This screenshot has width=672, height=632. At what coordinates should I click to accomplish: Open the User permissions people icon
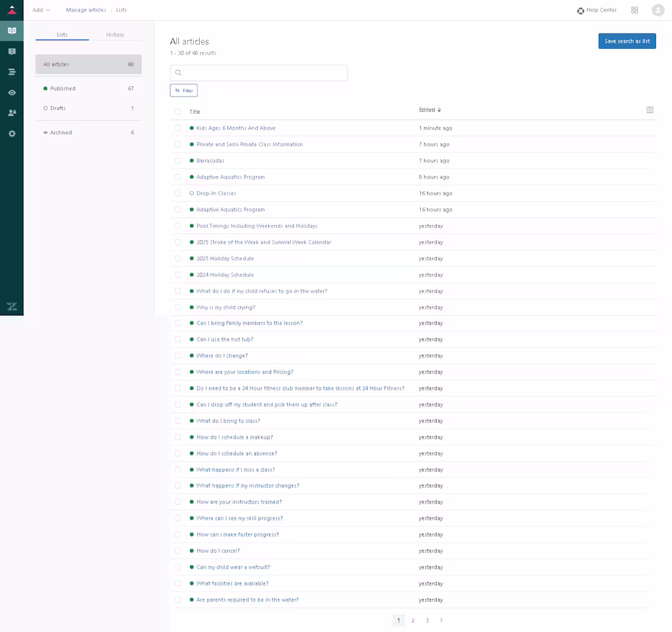pyautogui.click(x=12, y=113)
